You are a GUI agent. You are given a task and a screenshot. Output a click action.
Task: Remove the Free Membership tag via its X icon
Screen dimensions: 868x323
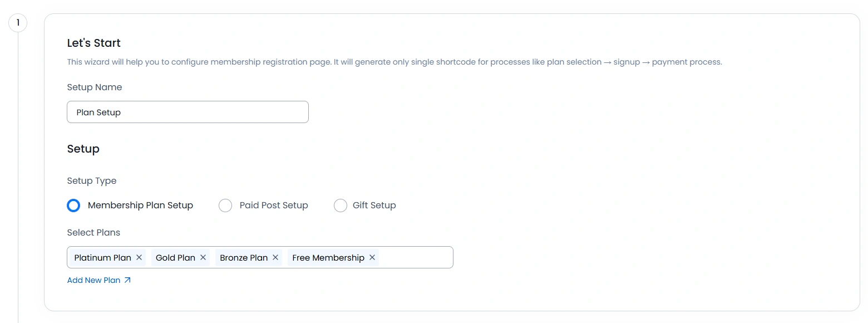pyautogui.click(x=372, y=257)
